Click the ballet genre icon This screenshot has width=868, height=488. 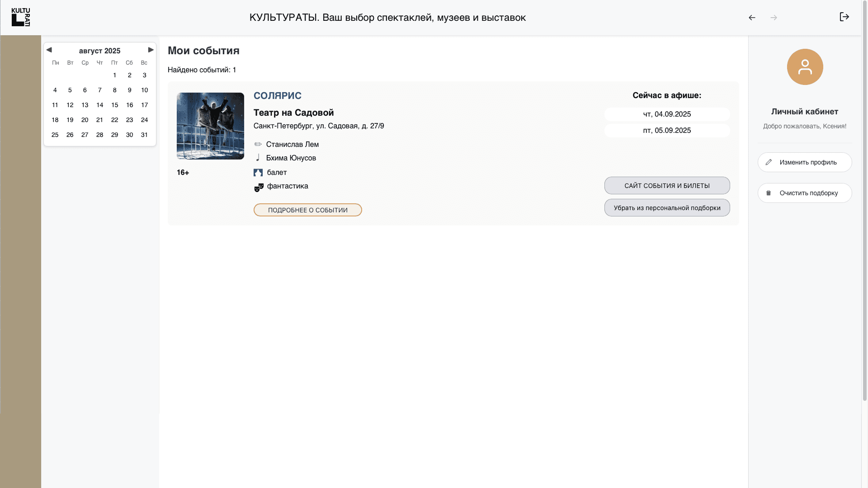click(258, 173)
